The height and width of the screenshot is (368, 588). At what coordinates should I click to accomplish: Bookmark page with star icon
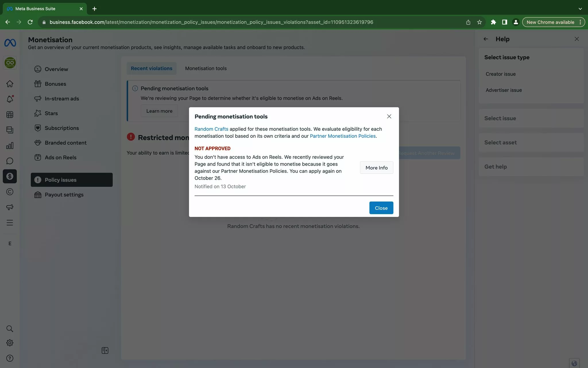click(479, 22)
